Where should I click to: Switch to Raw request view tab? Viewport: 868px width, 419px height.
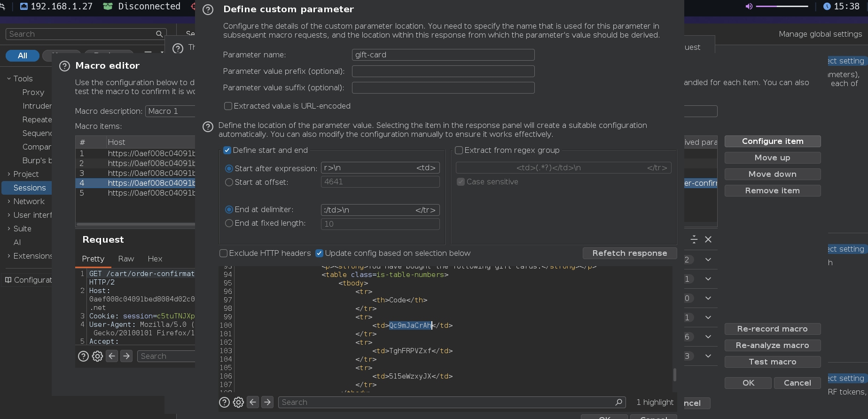tap(126, 259)
